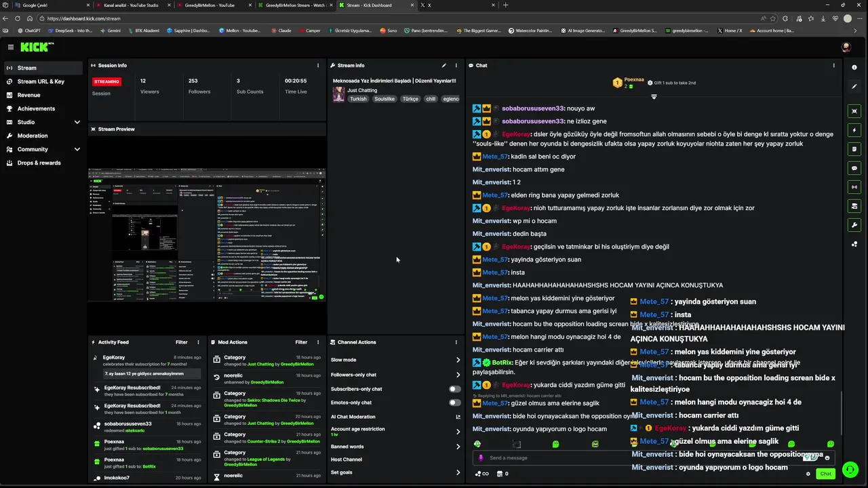
Task: Click the channel actions icon in the right sidebar
Action: [854, 206]
